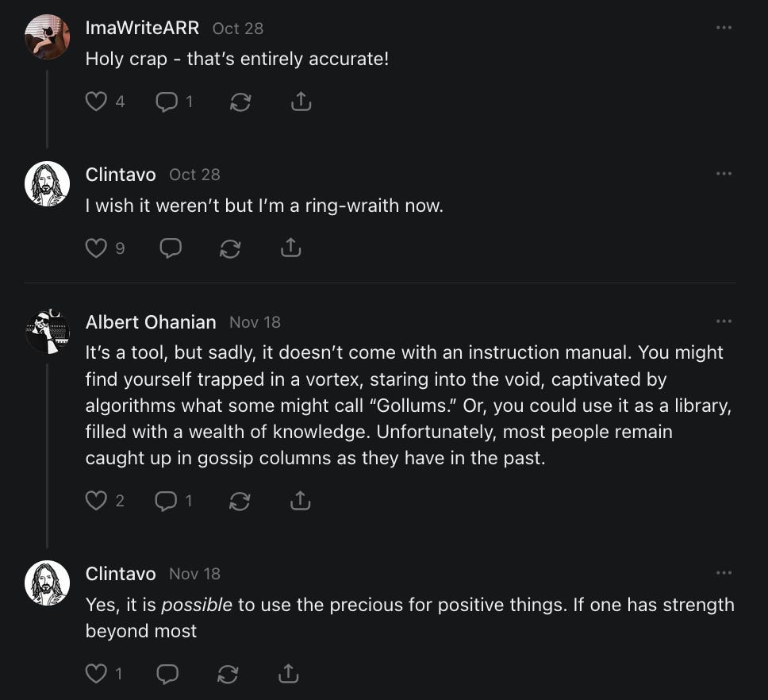Like Albert Ohanian's comment

click(96, 501)
